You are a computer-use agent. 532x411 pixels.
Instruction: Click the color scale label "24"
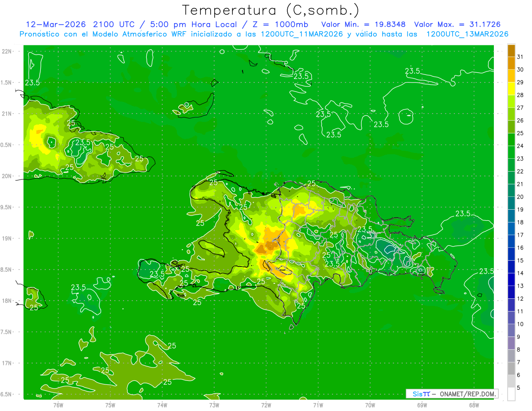click(520, 146)
